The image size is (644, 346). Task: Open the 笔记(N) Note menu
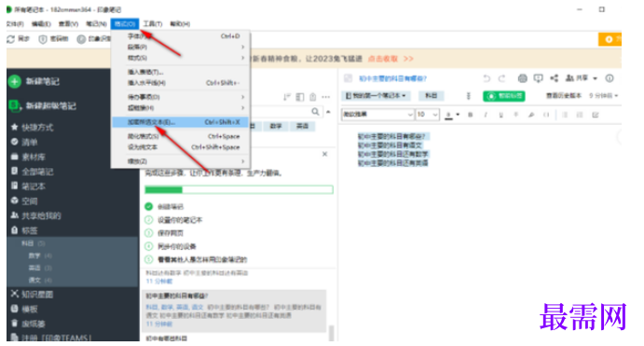[x=96, y=24]
